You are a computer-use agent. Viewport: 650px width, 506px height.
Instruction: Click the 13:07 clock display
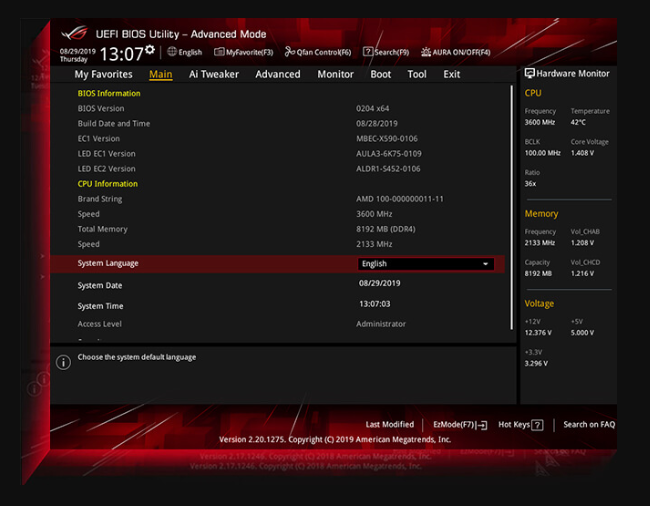pyautogui.click(x=121, y=54)
